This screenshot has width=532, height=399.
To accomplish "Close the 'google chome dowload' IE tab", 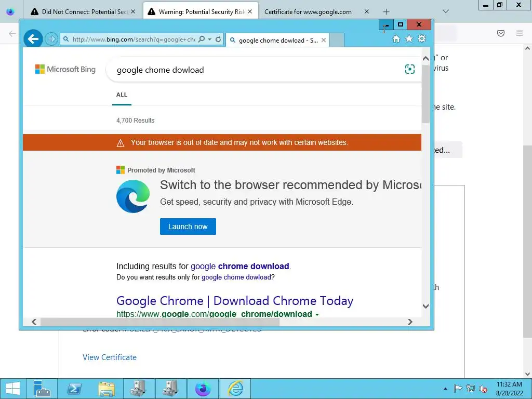I will coord(324,40).
